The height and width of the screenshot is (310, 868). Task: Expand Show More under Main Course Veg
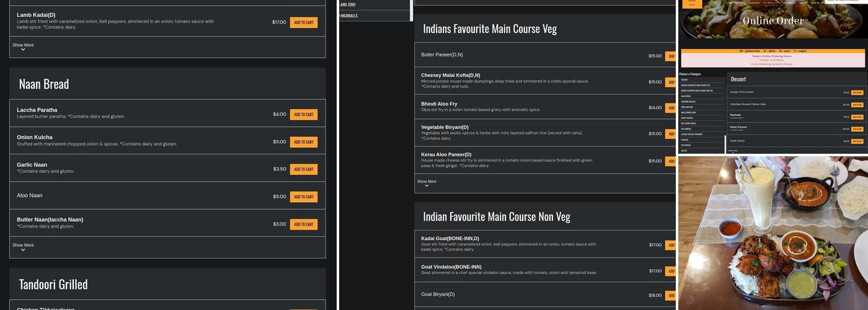point(427,183)
